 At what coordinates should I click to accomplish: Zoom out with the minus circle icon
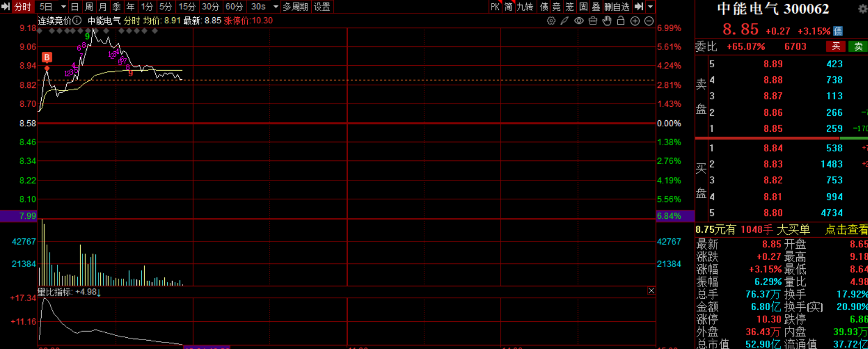(x=649, y=21)
